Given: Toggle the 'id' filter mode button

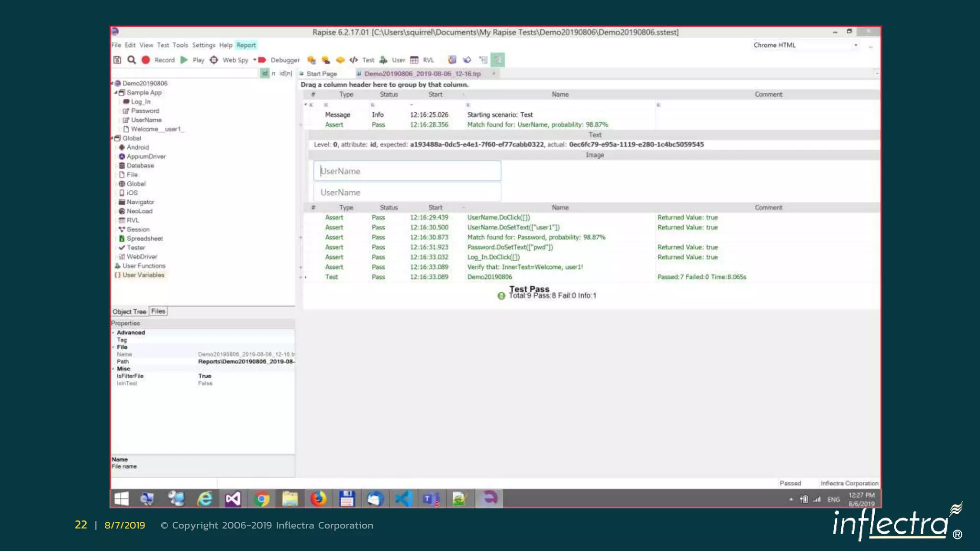Looking at the screenshot, I should tap(265, 73).
